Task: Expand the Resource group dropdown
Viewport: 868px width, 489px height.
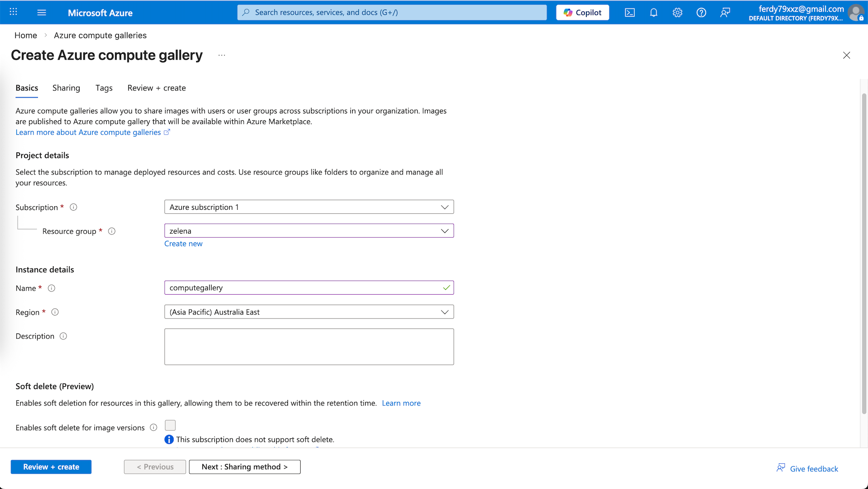Action: point(309,231)
